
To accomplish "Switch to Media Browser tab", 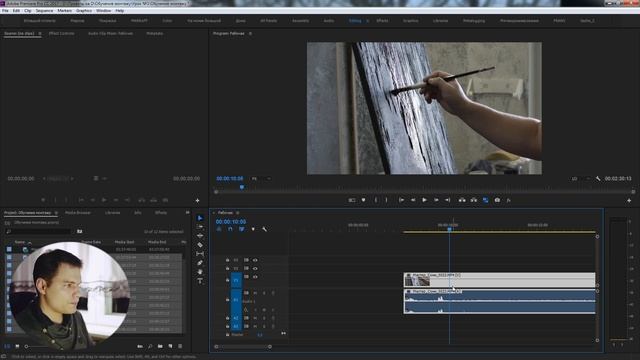I will [78, 213].
